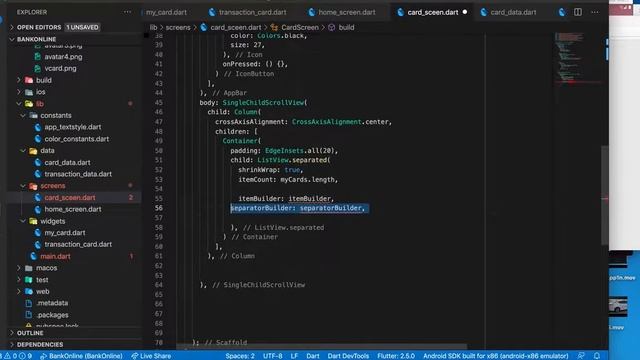Screen dimensions: 640x360
Task: Click the car thumbnail in background window
Action: 618,307
